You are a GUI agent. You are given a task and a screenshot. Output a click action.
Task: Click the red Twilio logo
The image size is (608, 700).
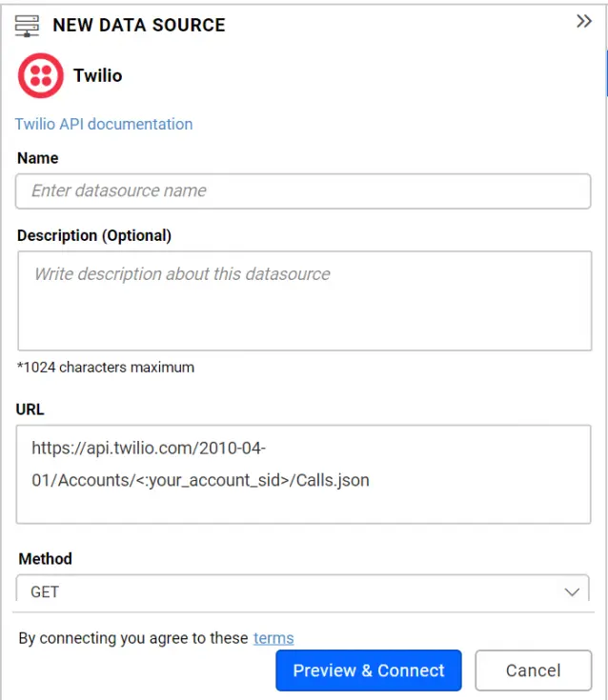[x=40, y=76]
